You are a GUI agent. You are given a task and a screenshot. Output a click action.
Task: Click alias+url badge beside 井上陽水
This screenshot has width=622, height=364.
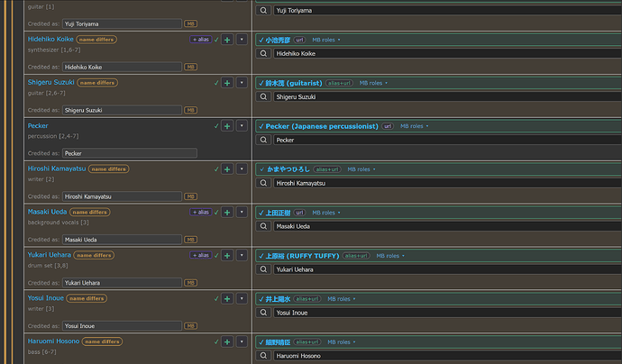click(x=307, y=299)
